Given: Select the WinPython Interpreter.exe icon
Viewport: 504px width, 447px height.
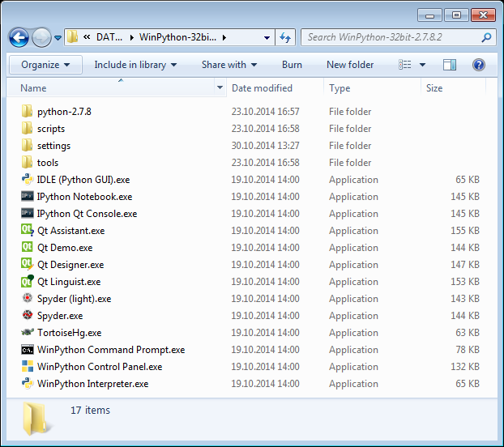Looking at the screenshot, I should pos(28,383).
